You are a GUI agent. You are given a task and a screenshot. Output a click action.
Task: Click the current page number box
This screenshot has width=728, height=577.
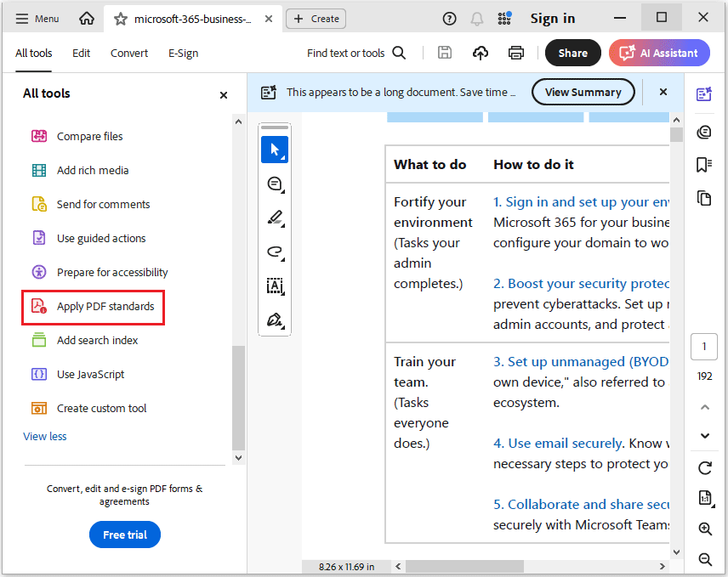704,347
